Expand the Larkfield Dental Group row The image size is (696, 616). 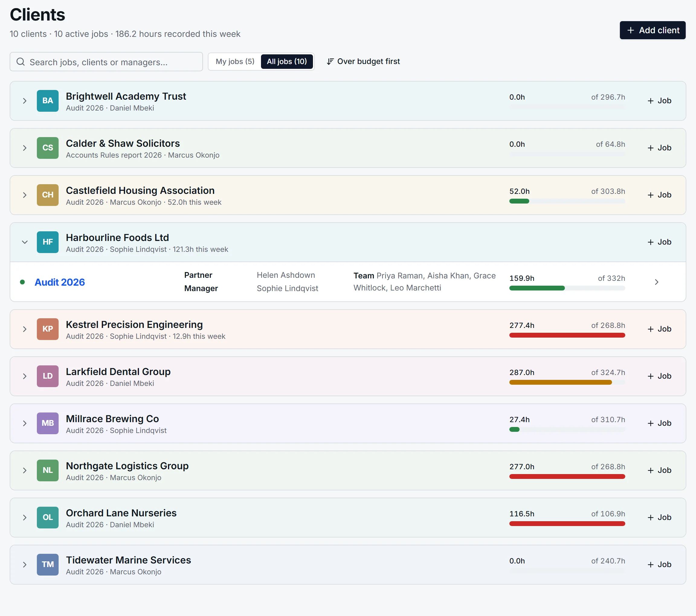(24, 376)
